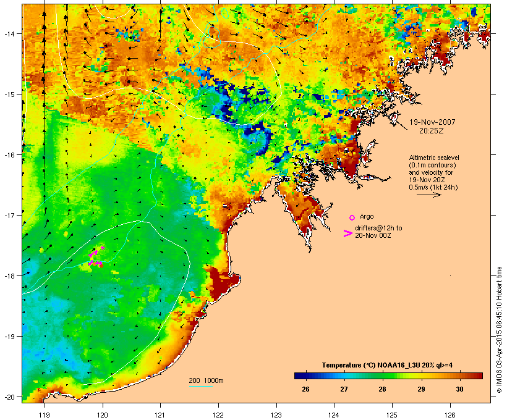Click the '200 1000m' depth contour label
Screen dimensions: 507x420
(206, 380)
